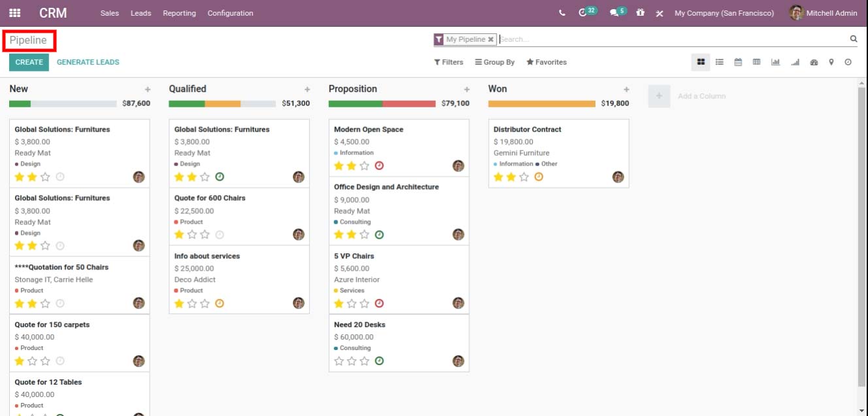
Task: Remove the My Pipeline filter facet
Action: (491, 39)
